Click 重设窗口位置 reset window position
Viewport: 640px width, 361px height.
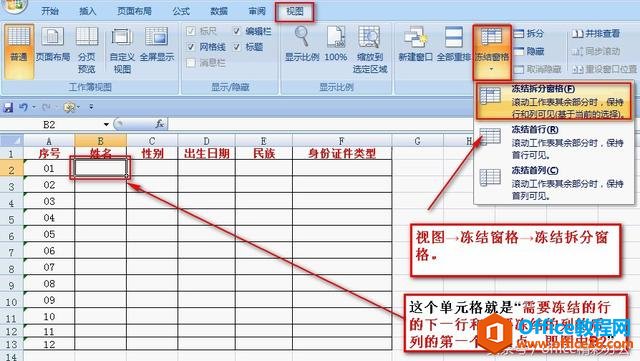click(604, 69)
